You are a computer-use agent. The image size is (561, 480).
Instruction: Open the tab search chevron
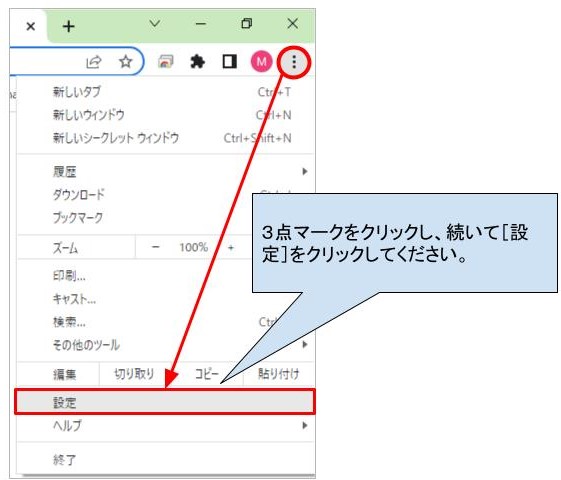(155, 24)
